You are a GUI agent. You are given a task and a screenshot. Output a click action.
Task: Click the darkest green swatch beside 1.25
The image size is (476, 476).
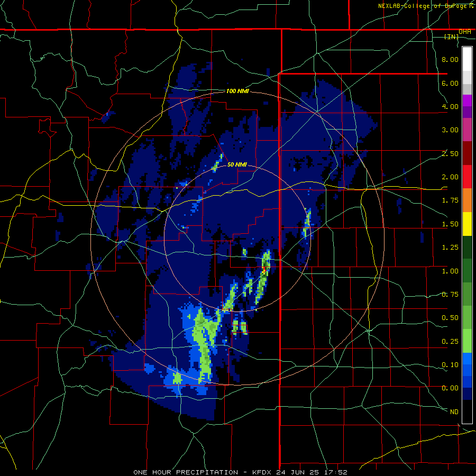[x=467, y=247]
